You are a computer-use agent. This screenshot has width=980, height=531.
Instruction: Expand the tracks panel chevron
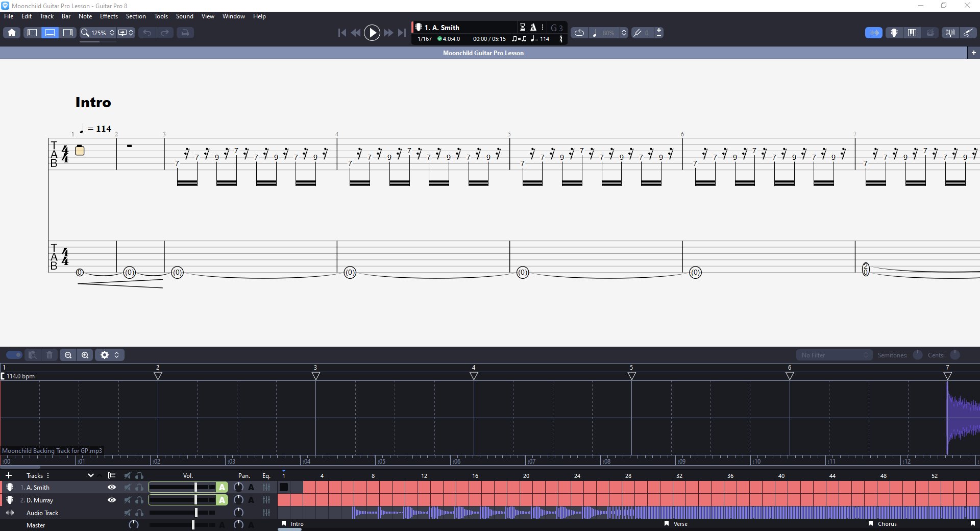(90, 475)
